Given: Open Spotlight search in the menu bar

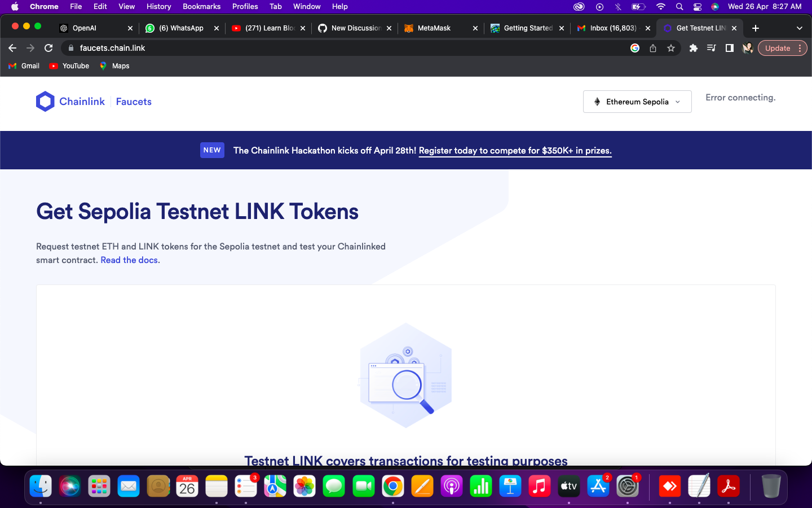Looking at the screenshot, I should click(x=679, y=7).
